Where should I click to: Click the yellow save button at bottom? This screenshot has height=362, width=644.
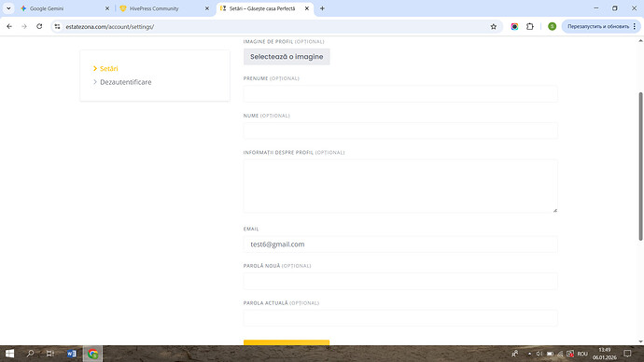287,342
